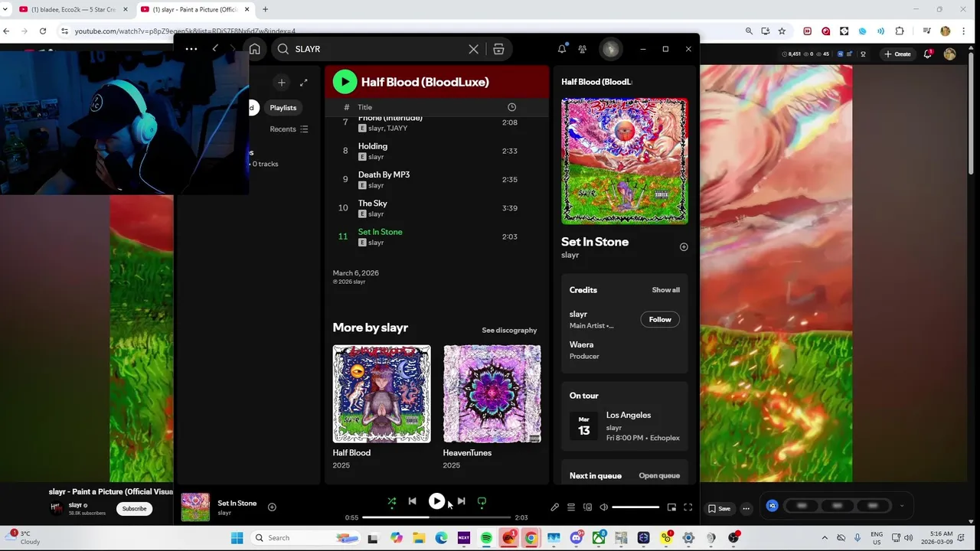Click the SLAYR search input field
This screenshot has width=980, height=551.
point(379,49)
